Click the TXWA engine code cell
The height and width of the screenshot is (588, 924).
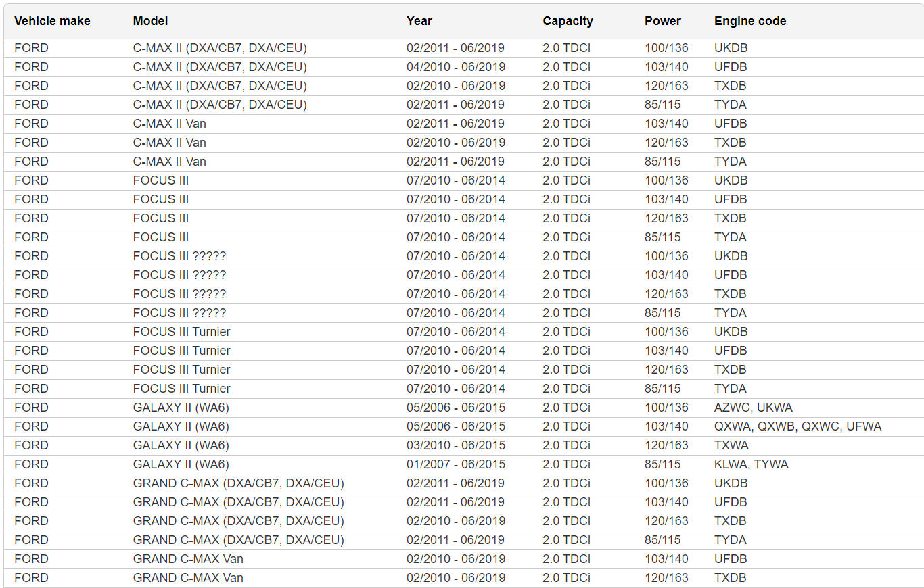pos(731,445)
